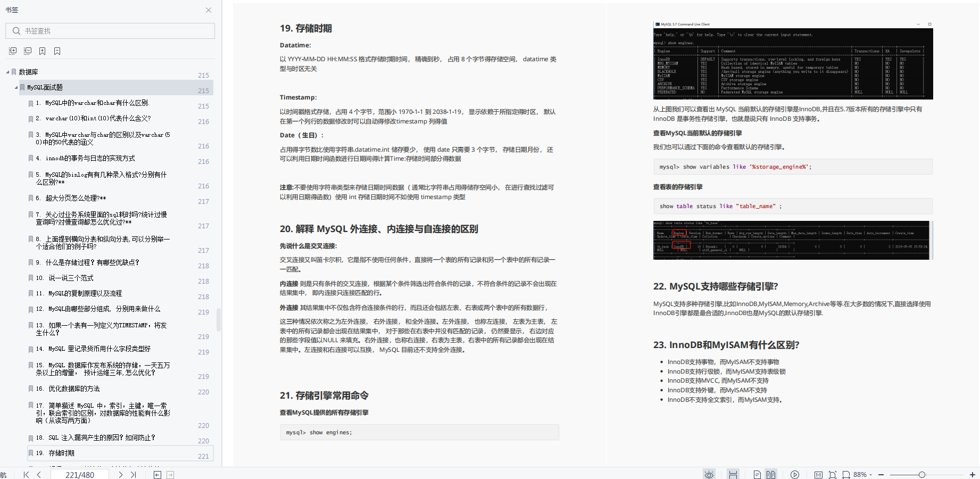Go to the first page
Screen dimensions: 980x479
[26, 475]
